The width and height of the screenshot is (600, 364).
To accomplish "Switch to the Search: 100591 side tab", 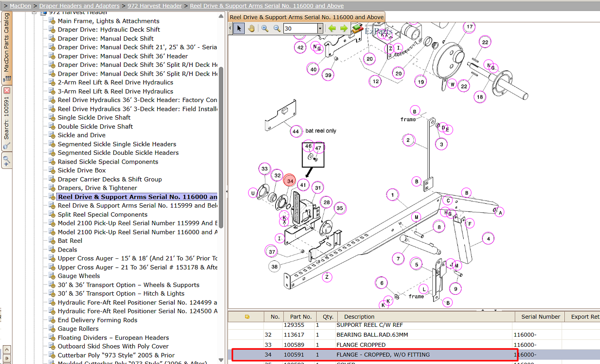I will click(6, 119).
